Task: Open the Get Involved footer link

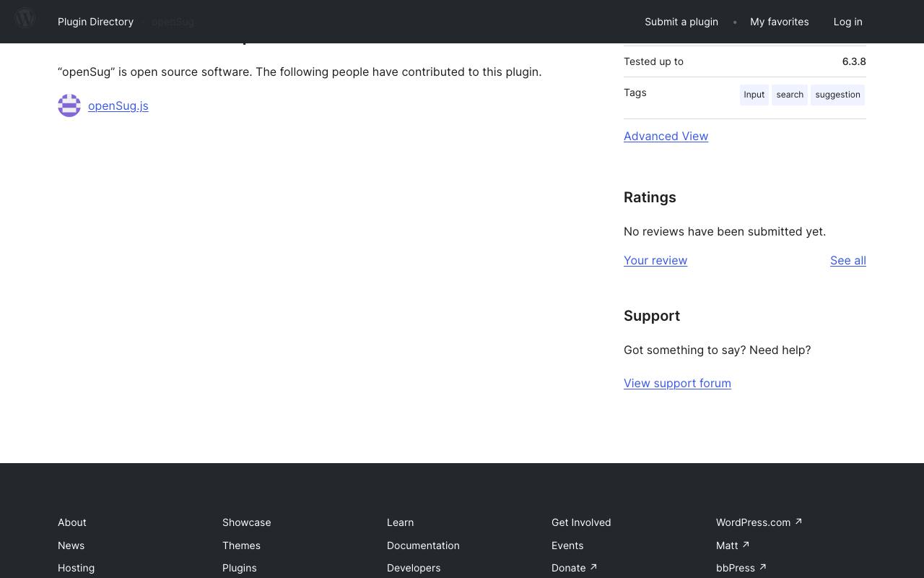Action: pos(581,522)
